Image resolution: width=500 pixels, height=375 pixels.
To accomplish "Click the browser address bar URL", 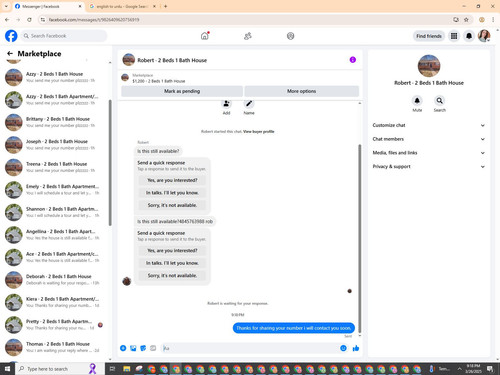I will tap(94, 20).
